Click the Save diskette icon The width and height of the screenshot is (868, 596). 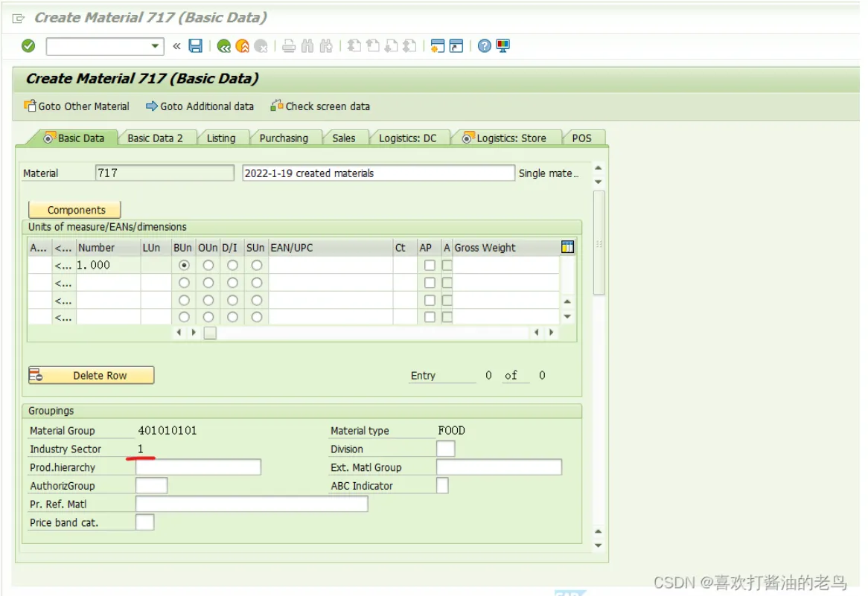pyautogui.click(x=195, y=46)
